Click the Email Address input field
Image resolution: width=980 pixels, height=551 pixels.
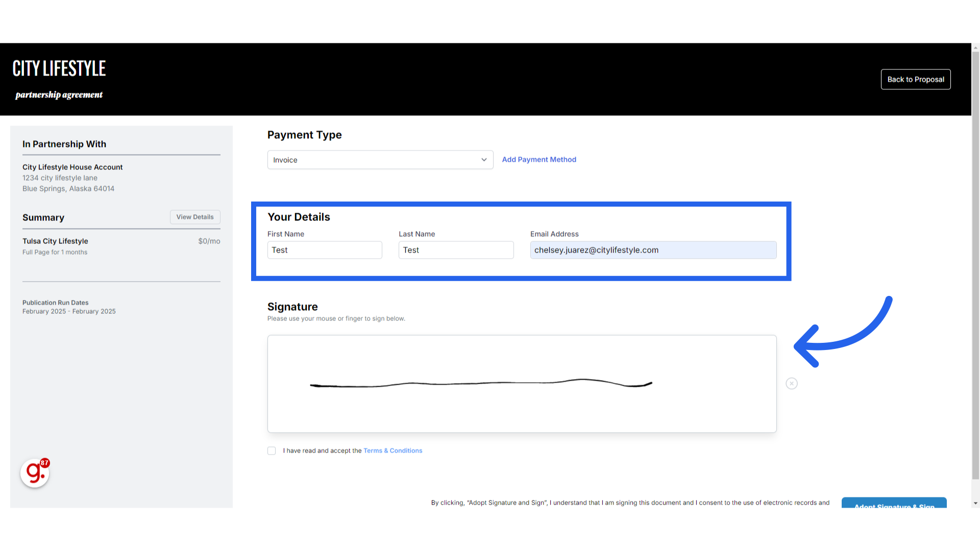tap(653, 250)
